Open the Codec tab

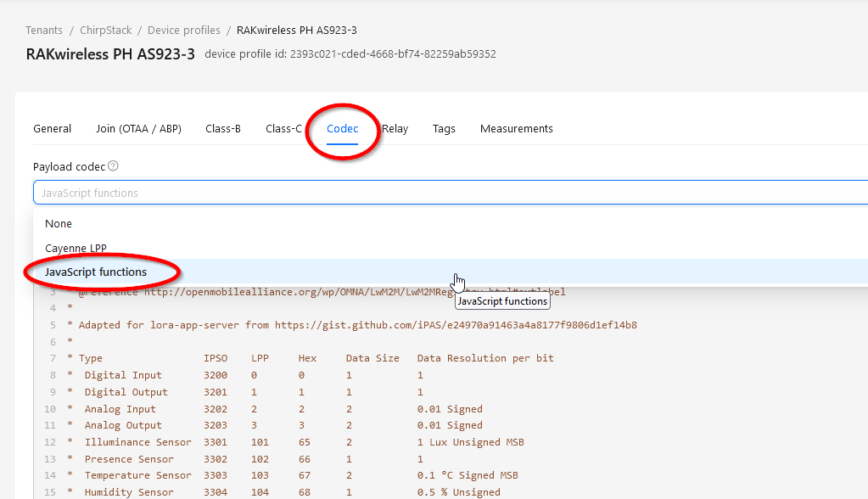pyautogui.click(x=342, y=128)
